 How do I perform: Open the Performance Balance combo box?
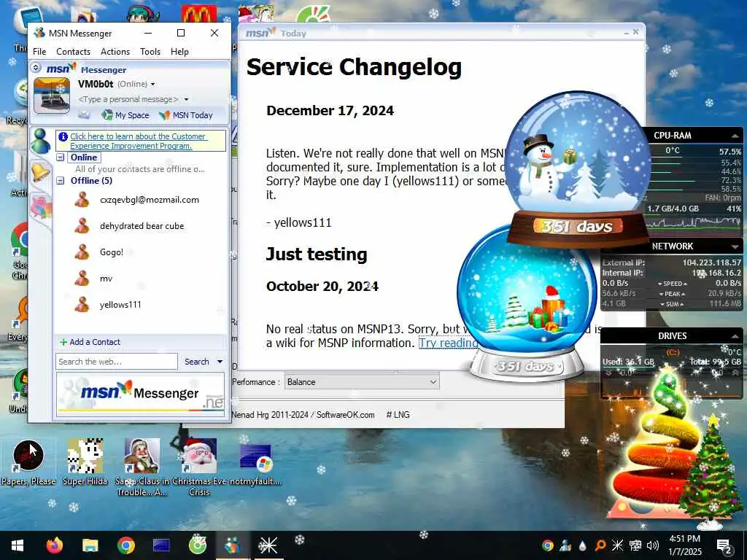coord(362,382)
